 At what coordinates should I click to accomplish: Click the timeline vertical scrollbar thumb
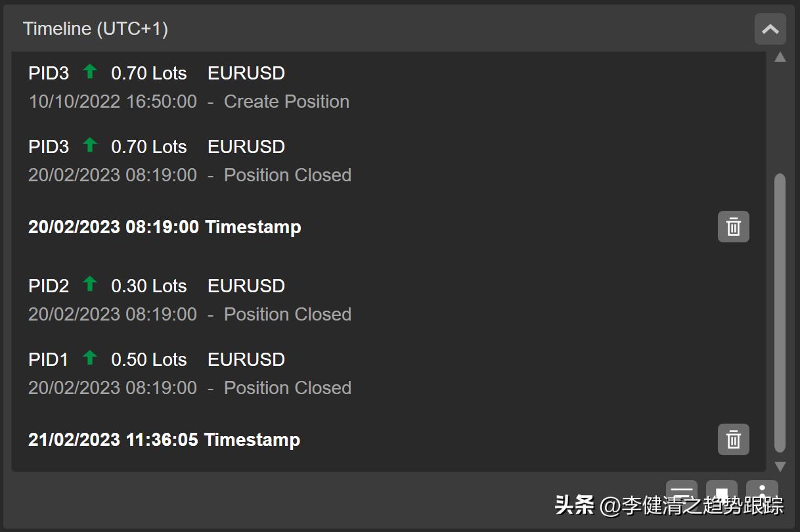780,312
